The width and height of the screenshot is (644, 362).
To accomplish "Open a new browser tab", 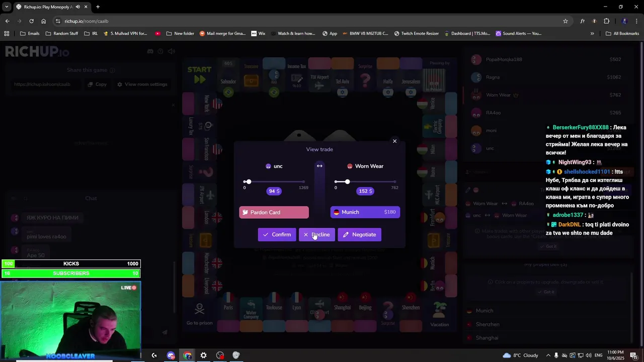I will 98,7.
